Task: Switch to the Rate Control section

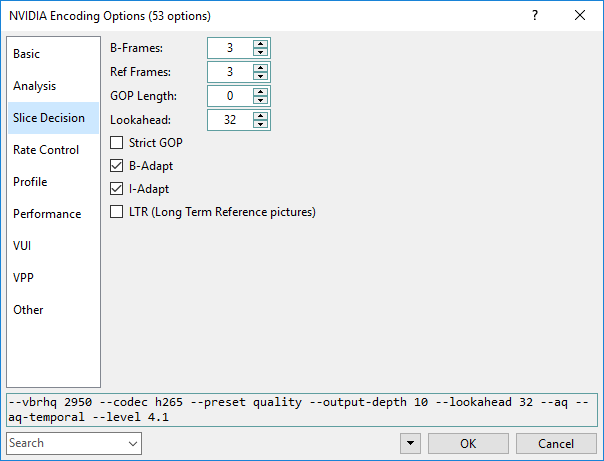Action: point(46,150)
